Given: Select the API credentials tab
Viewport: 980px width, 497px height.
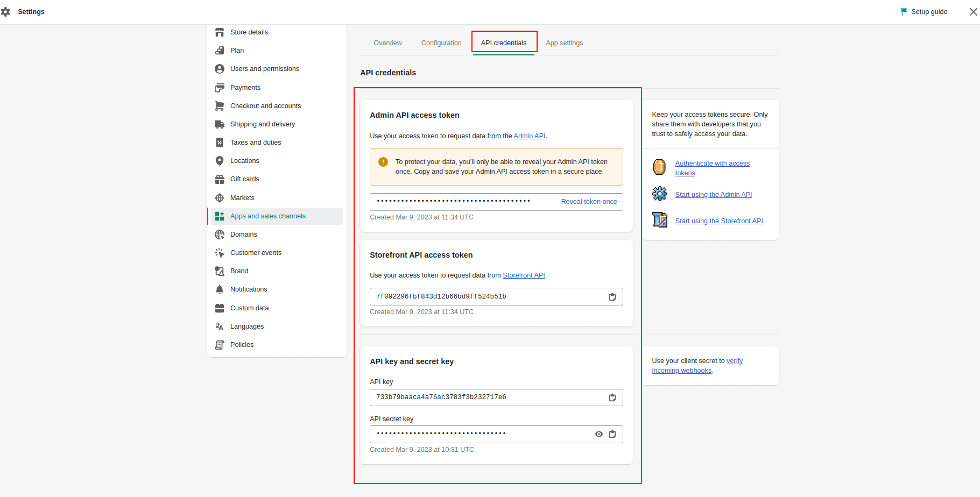Looking at the screenshot, I should click(x=504, y=43).
